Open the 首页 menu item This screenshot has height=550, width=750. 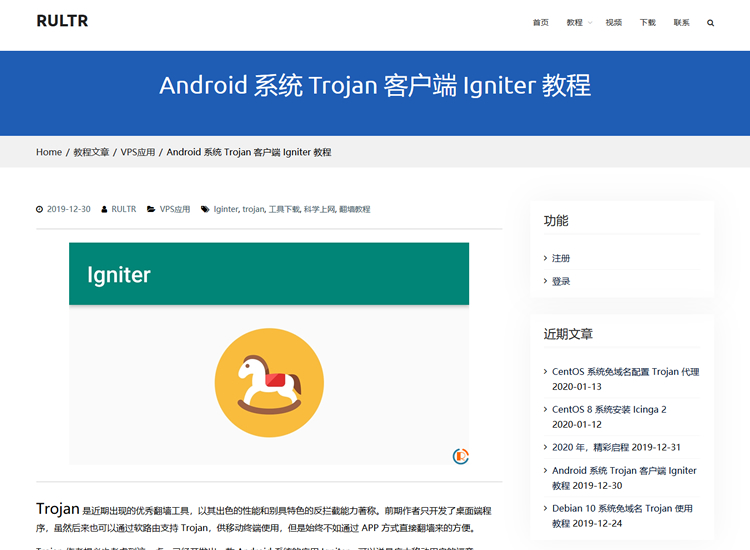coord(540,22)
